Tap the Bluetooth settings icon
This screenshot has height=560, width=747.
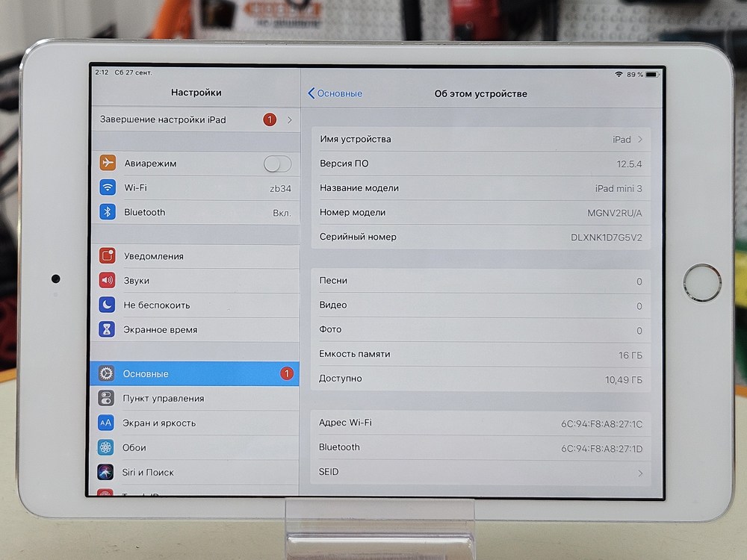(107, 211)
